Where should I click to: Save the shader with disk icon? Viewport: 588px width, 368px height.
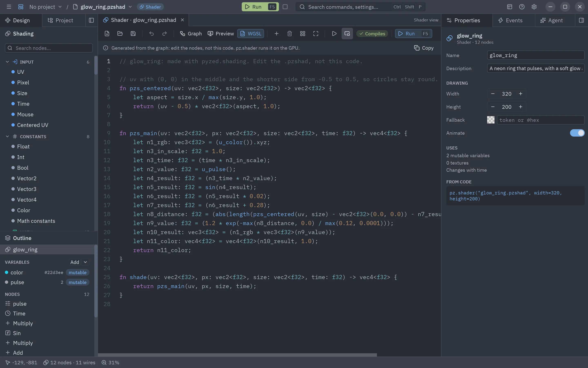[133, 34]
